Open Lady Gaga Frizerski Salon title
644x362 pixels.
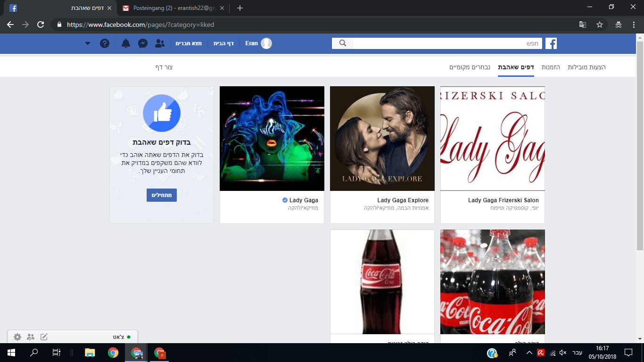coord(504,200)
